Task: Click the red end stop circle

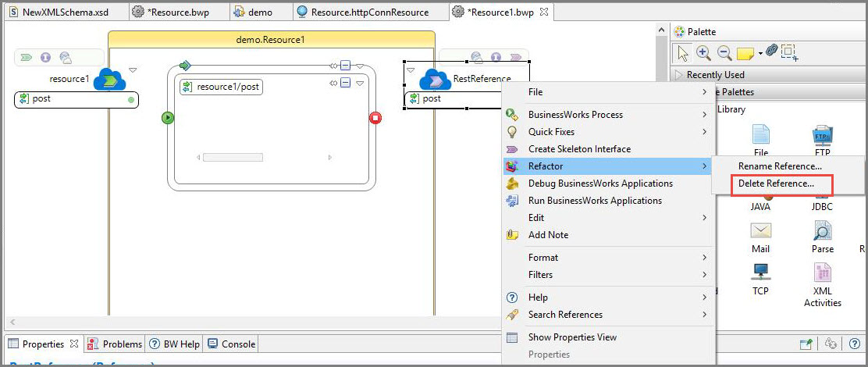Action: (375, 117)
